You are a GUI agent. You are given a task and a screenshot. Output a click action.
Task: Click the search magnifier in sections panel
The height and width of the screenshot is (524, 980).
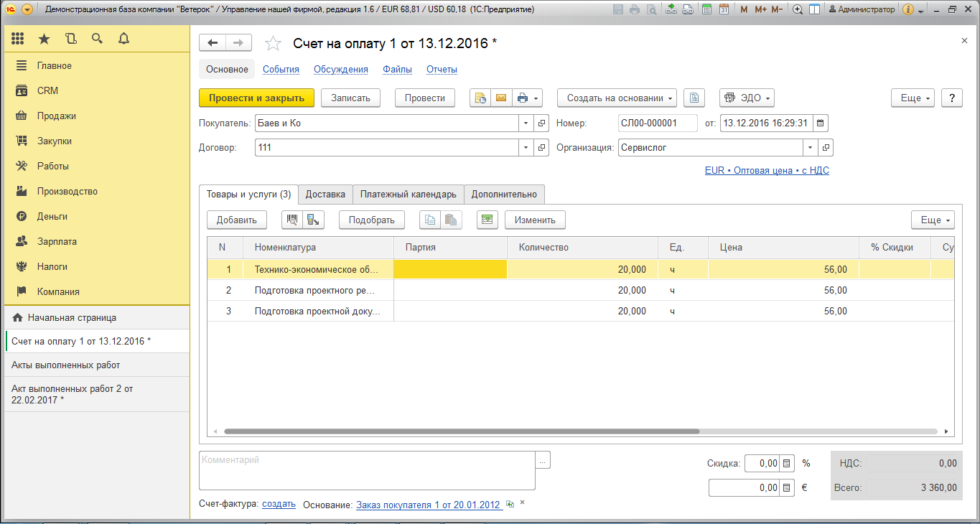(x=97, y=39)
